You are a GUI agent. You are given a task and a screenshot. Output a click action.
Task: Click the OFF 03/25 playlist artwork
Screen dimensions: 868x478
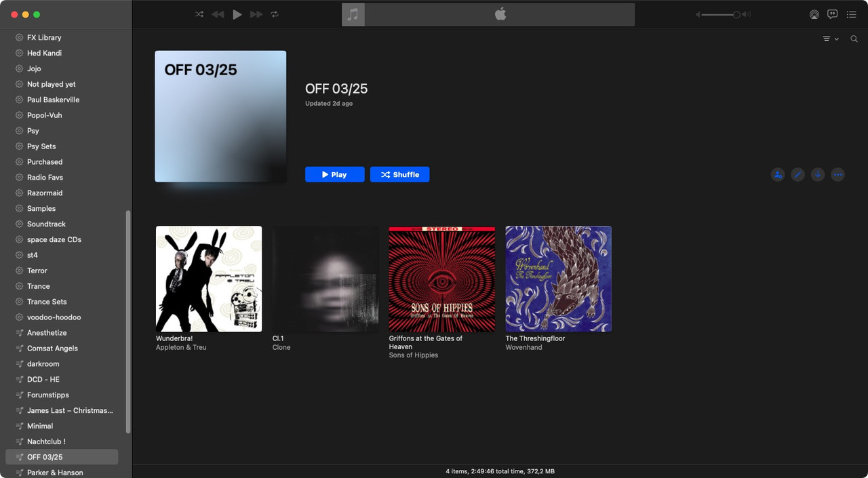[x=220, y=116]
